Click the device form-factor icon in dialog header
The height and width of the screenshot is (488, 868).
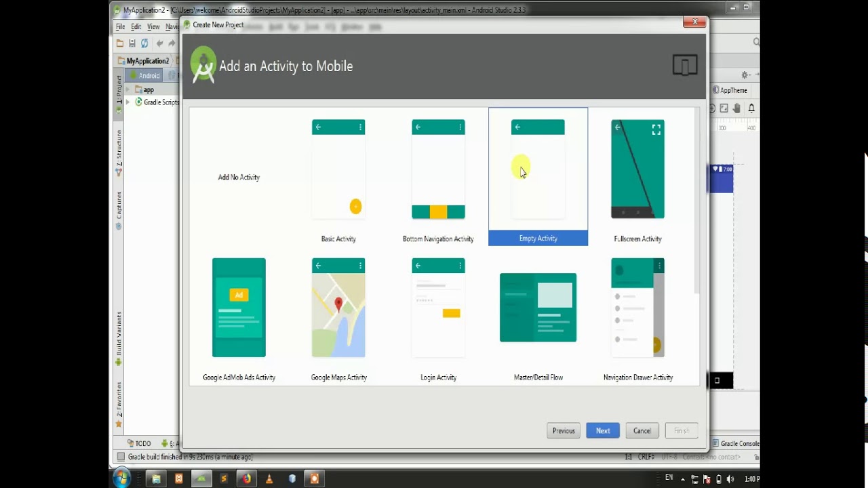pos(685,66)
